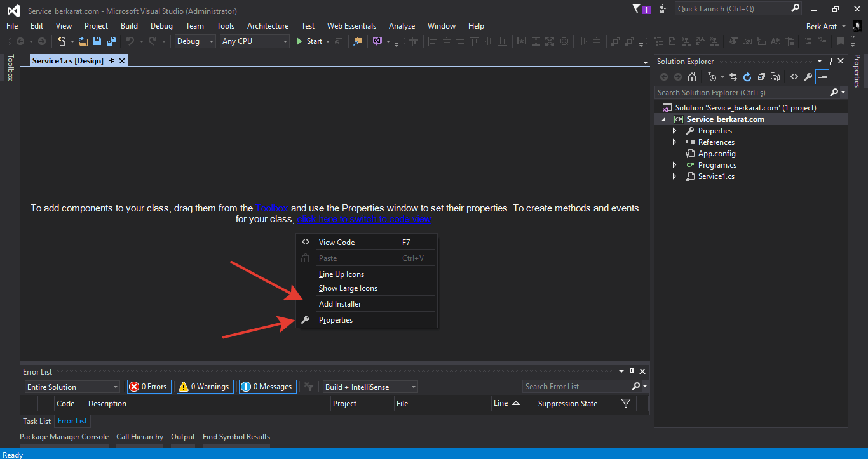
Task: Save the current file with toolbar icon
Action: [97, 41]
